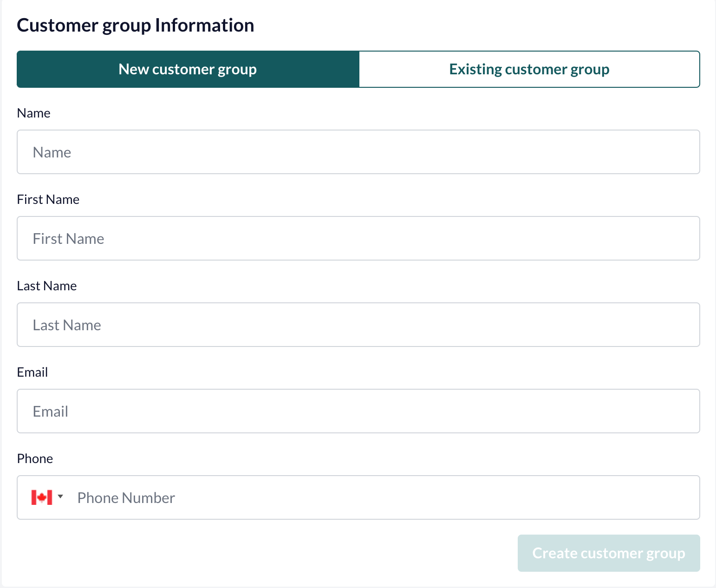Focus the Last Name input field
The height and width of the screenshot is (588, 716).
358,325
